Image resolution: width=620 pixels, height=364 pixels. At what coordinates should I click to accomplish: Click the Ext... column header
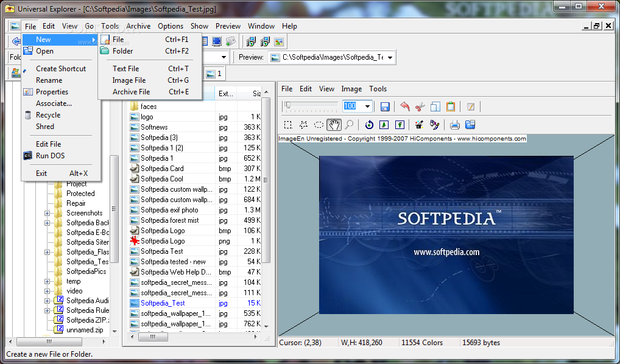(x=226, y=94)
